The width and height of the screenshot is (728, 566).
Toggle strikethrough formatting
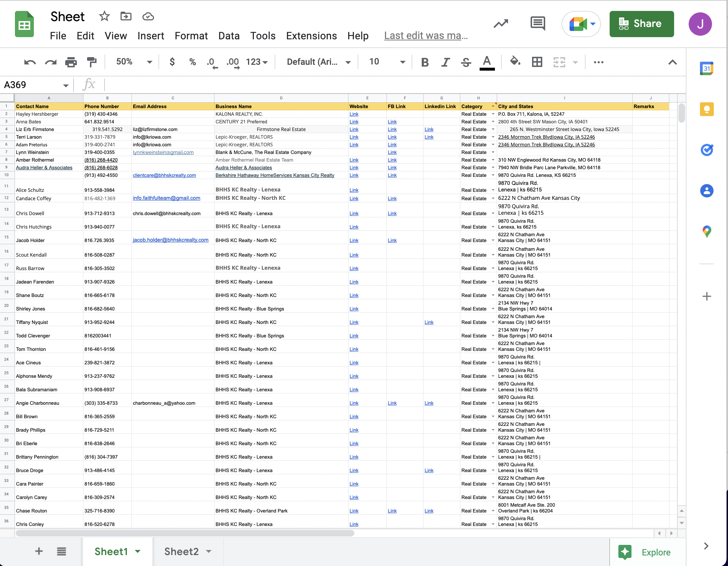point(466,62)
